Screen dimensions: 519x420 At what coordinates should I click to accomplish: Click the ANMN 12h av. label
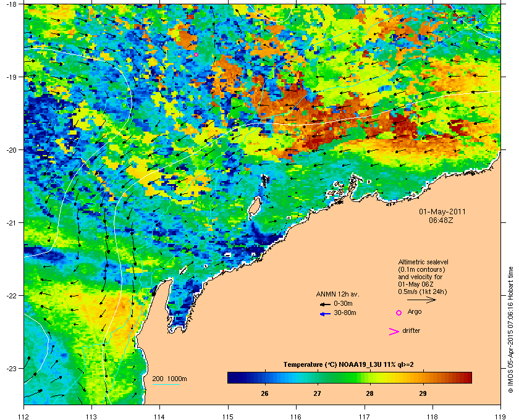coord(337,294)
